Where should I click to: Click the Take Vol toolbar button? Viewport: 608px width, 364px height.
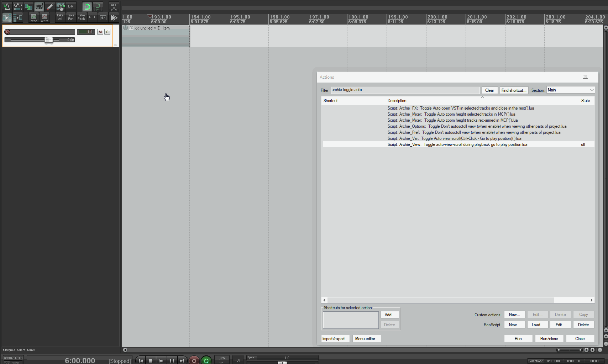pyautogui.click(x=60, y=17)
